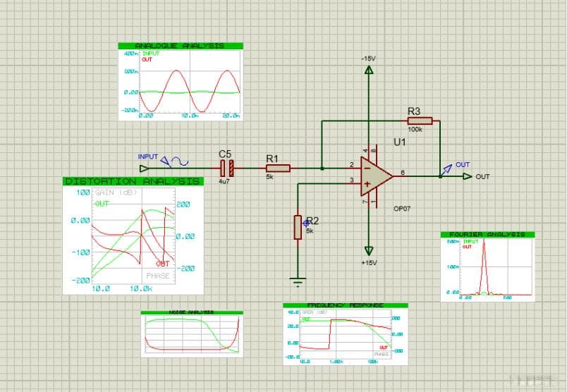Click the R1 reference label
Screen dimensions: 567x392
272,159
